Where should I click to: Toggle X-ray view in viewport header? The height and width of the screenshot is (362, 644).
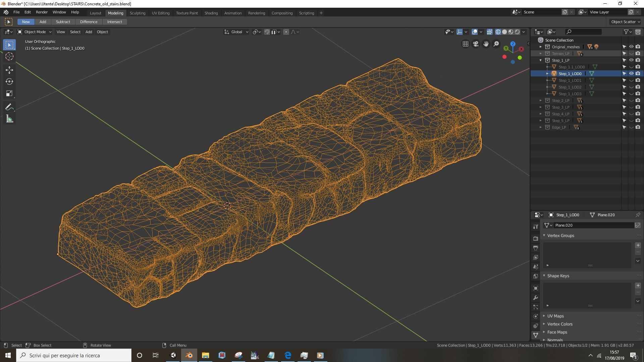point(490,32)
